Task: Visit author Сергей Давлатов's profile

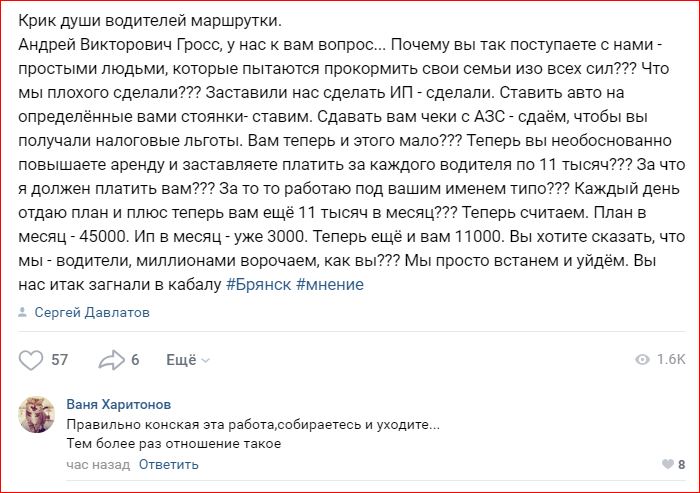Action: tap(92, 313)
